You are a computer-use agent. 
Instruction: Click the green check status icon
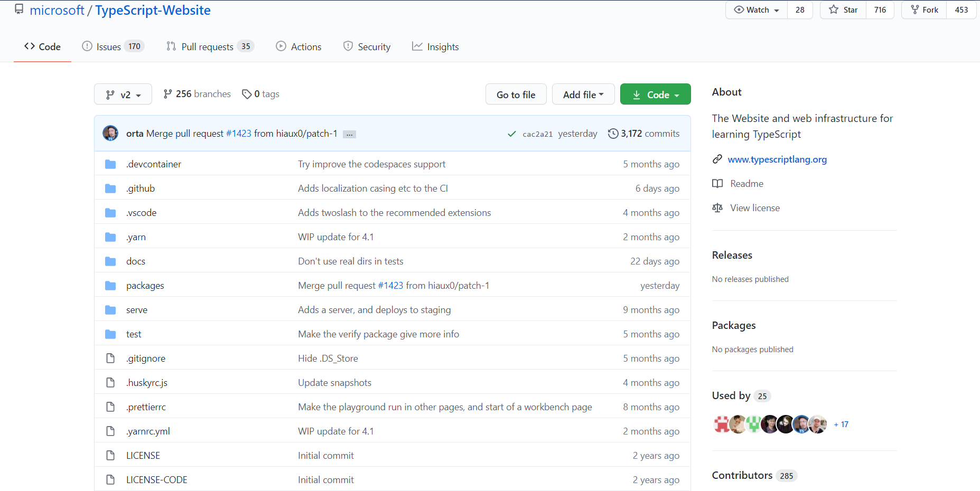coord(511,134)
